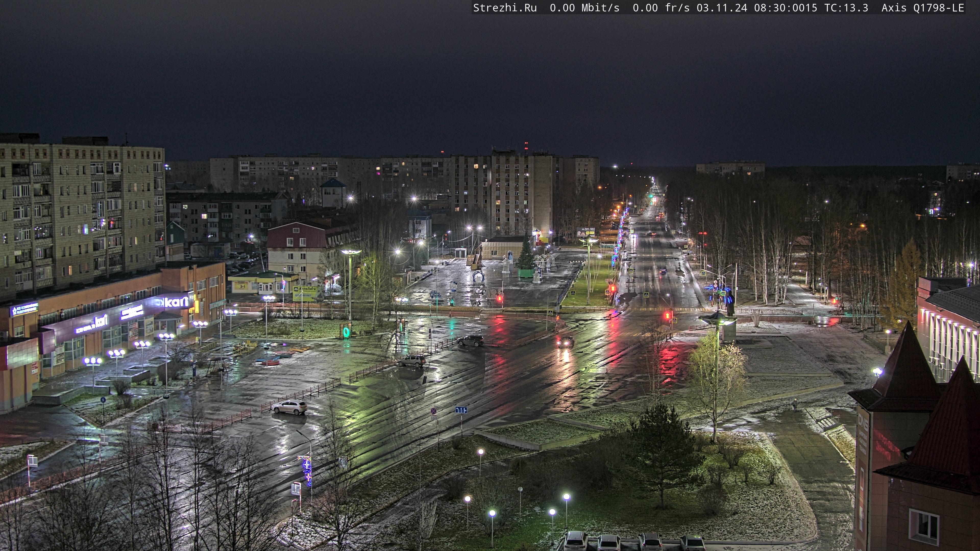This screenshot has width=980, height=551.
Task: Click the "Axis Q1798-LE" camera model text
Action: coord(923,8)
